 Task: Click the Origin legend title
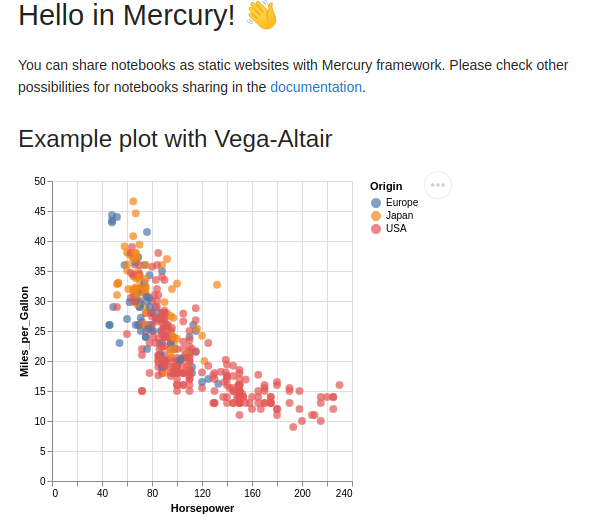click(x=386, y=186)
